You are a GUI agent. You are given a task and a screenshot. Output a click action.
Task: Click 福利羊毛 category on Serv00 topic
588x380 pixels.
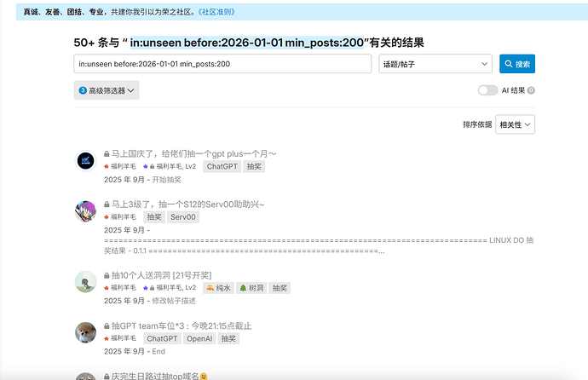120,217
